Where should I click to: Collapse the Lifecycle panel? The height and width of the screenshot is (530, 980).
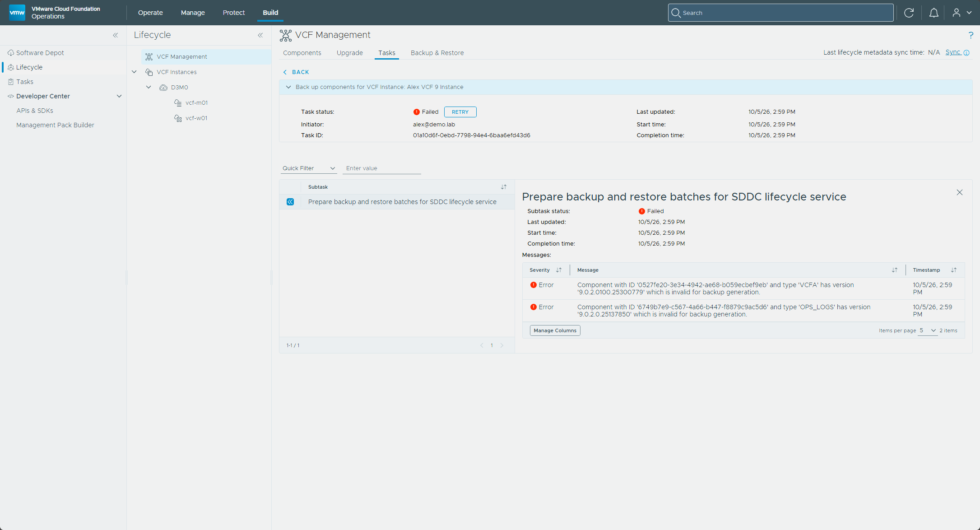(260, 35)
